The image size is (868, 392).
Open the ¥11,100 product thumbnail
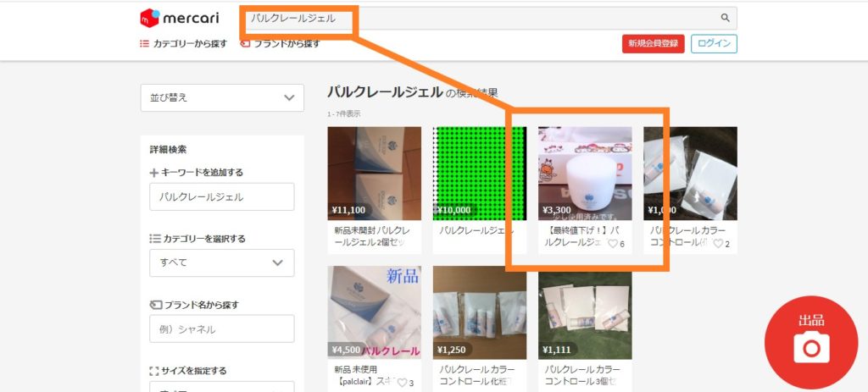[374, 174]
